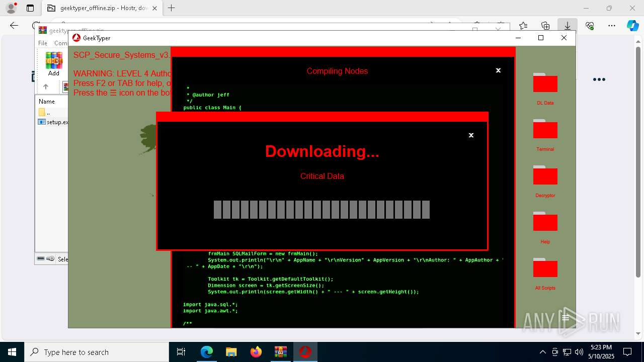The height and width of the screenshot is (362, 644).
Task: Open the All Scripts folder icon
Action: pyautogui.click(x=545, y=268)
